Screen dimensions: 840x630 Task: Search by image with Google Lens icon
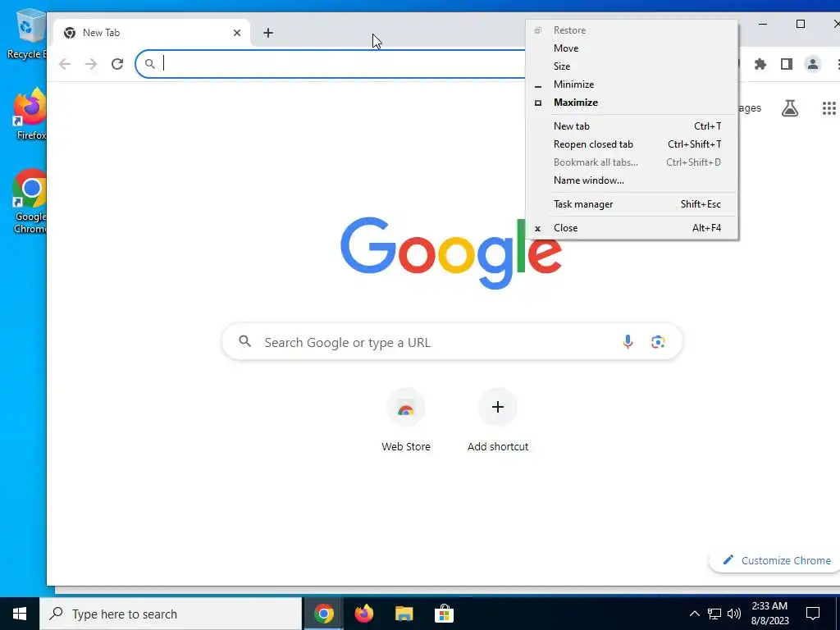coord(658,342)
